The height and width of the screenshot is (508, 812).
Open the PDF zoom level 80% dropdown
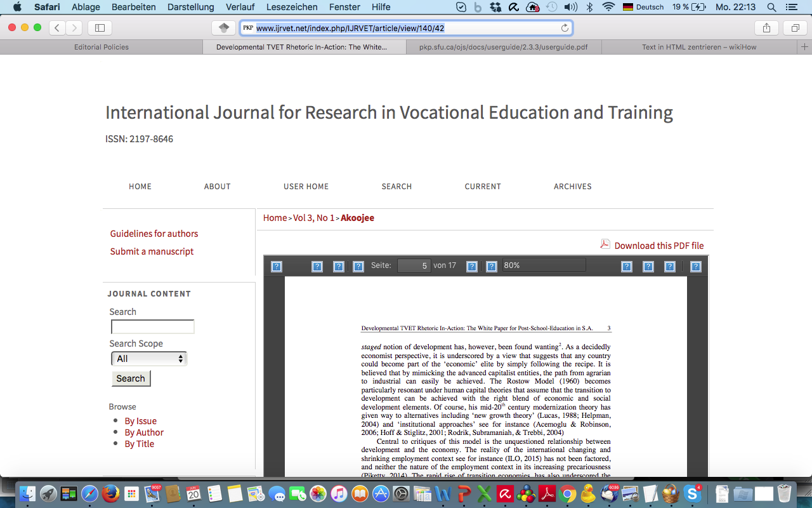click(x=544, y=265)
